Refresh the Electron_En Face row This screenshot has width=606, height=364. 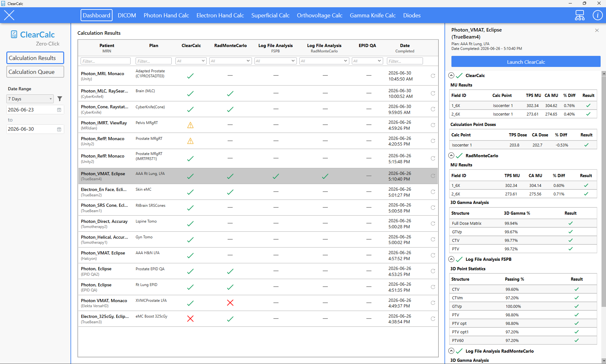pos(433,192)
